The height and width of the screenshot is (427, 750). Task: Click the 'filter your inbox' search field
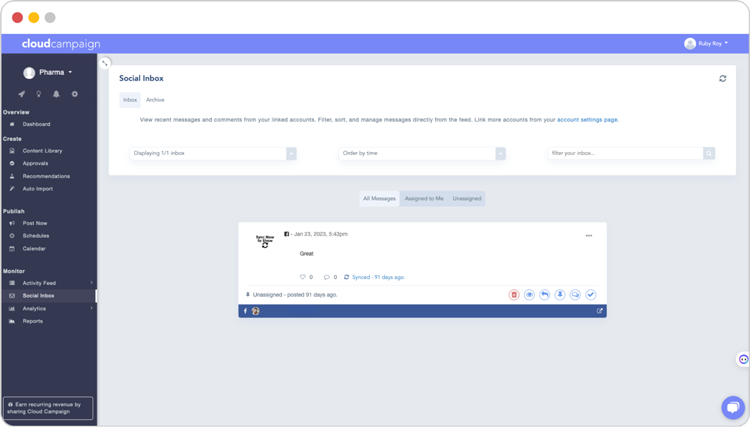coord(624,154)
